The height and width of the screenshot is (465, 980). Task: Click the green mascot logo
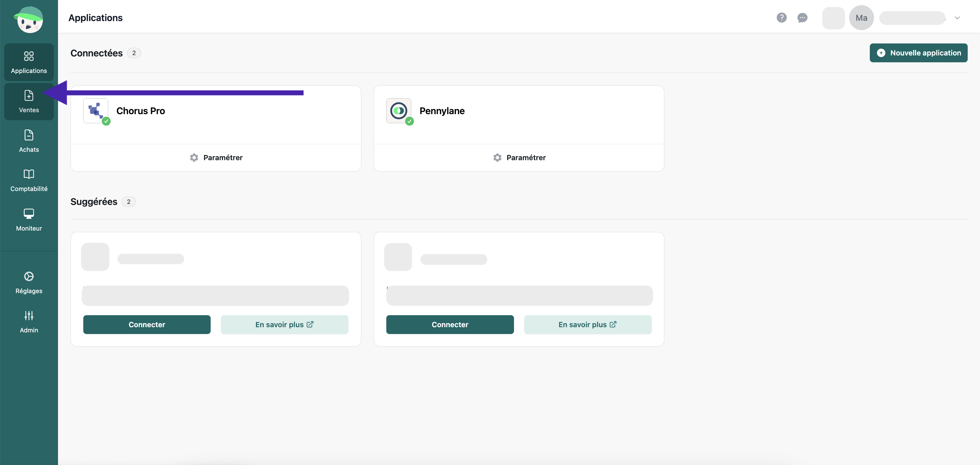point(29,20)
